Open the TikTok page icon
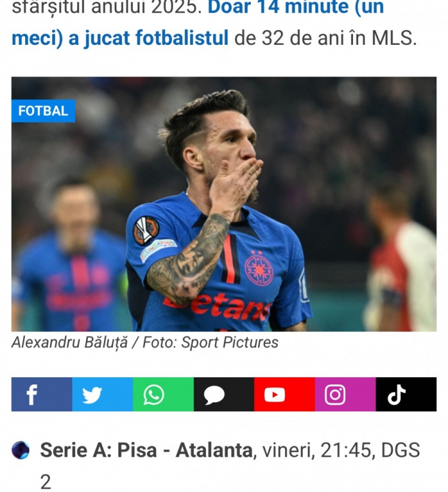This screenshot has width=448, height=492. click(406, 394)
